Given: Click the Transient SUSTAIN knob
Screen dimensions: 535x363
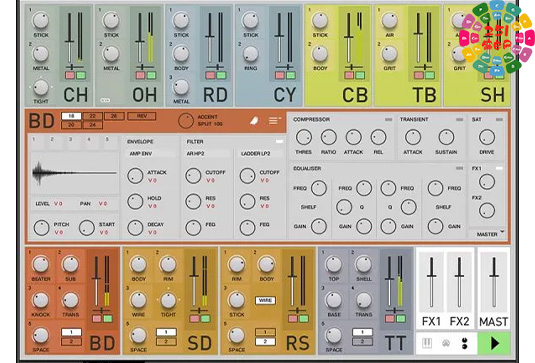Looking at the screenshot, I should 446,137.
